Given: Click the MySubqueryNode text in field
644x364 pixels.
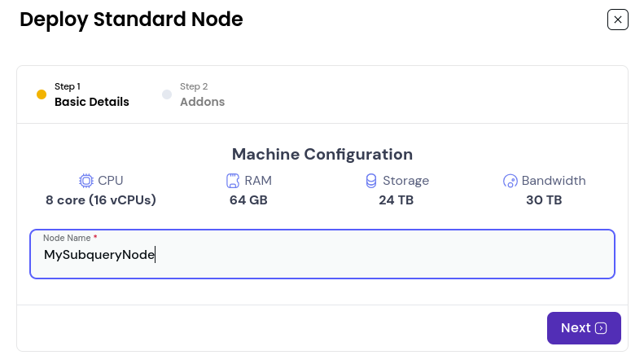Looking at the screenshot, I should click(x=99, y=255).
